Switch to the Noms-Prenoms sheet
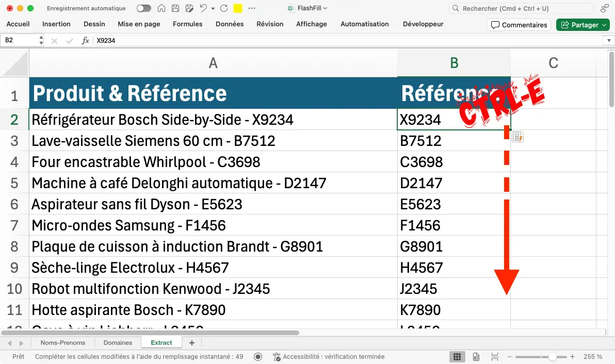 tap(63, 343)
